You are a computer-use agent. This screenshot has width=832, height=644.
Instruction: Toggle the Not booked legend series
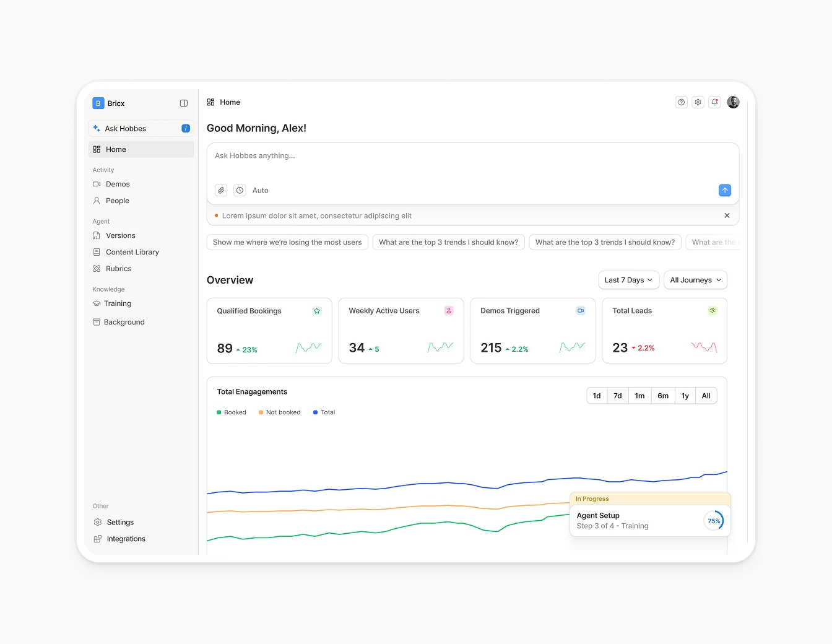pos(279,412)
